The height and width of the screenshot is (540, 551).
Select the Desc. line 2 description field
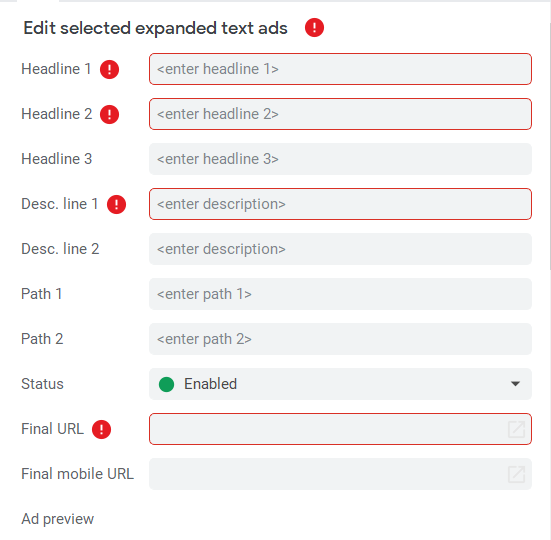340,249
